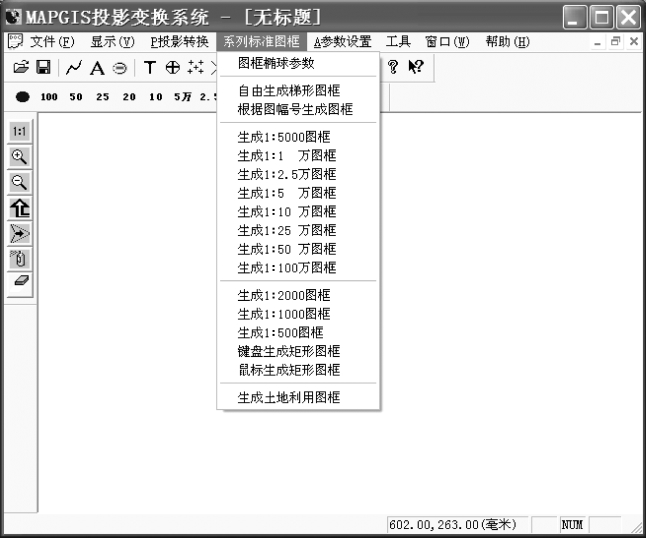Select the polyline drawing tool icon
The height and width of the screenshot is (538, 646).
click(x=74, y=68)
